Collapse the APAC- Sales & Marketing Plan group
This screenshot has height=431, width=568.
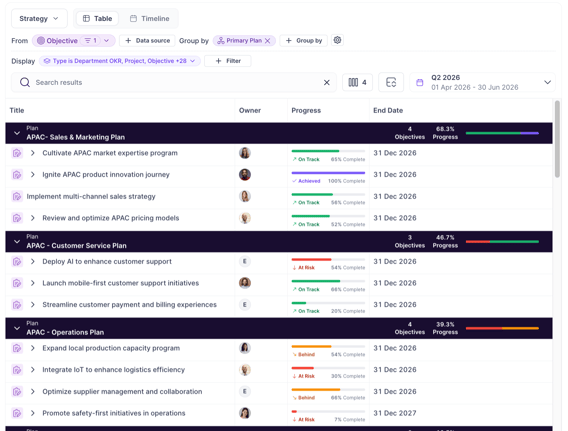pyautogui.click(x=17, y=133)
